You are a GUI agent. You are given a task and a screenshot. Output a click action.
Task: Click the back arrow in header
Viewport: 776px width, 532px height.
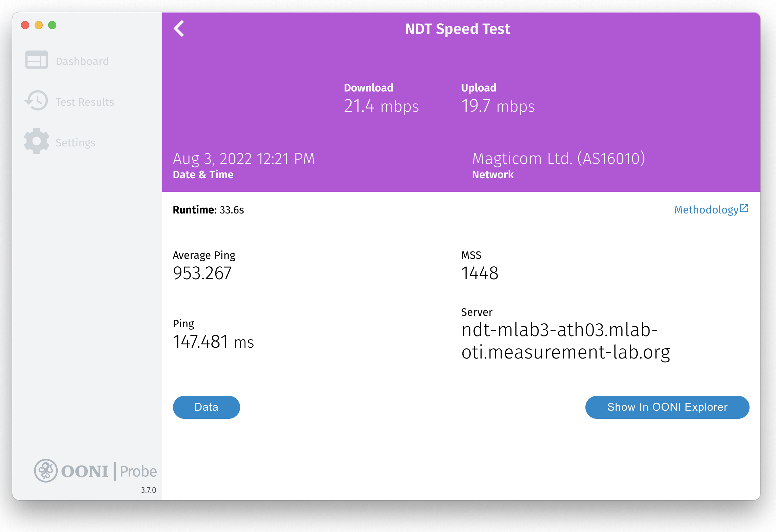[179, 29]
